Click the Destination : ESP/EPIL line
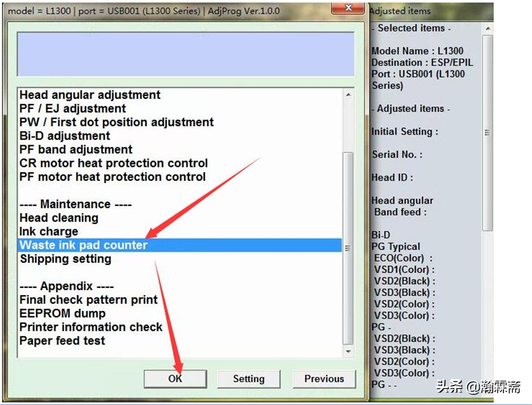The width and height of the screenshot is (532, 405). 422,62
